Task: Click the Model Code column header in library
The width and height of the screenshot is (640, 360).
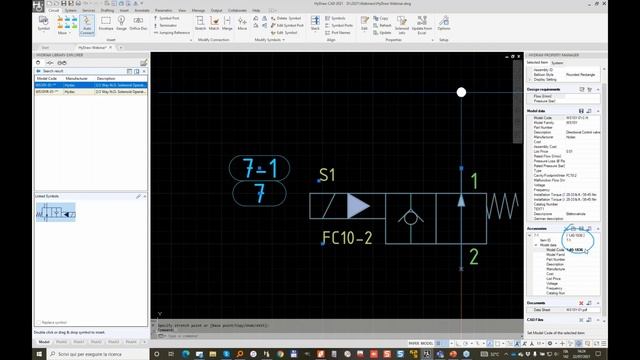Action: (47, 78)
